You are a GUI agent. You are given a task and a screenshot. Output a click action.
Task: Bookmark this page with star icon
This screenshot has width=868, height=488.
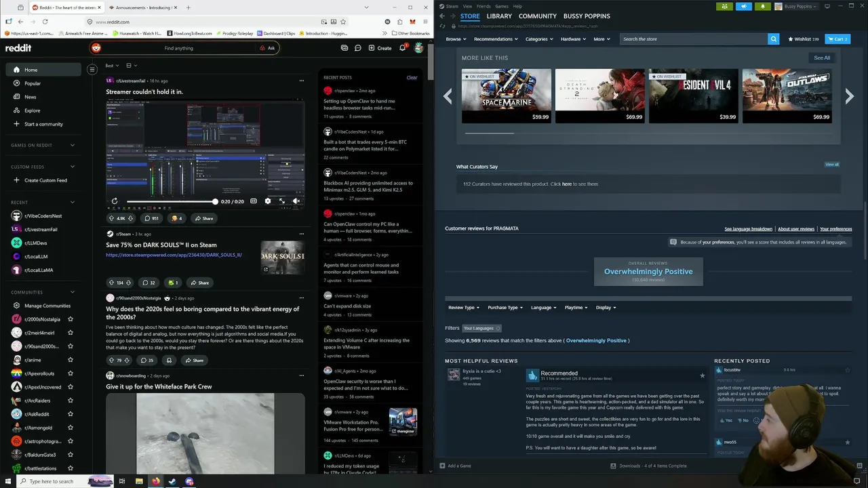click(x=343, y=22)
